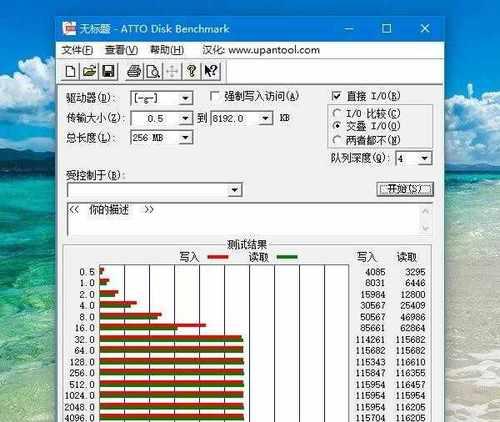Image resolution: width=500 pixels, height=422 pixels.
Task: Click the ATTO app icon in title bar
Action: (70, 29)
